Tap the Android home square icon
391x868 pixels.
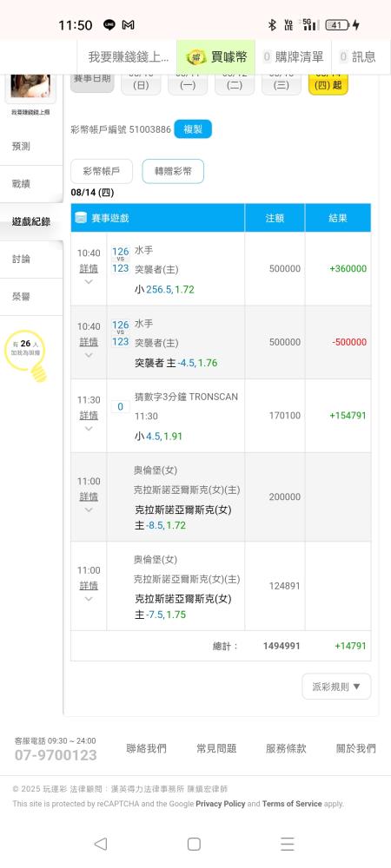pos(194,844)
